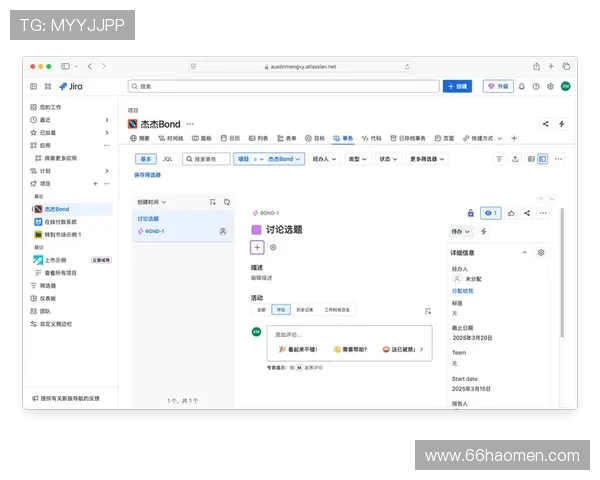The height and width of the screenshot is (480, 600).
Task: Click the 升级 upgrade button
Action: coord(498,87)
